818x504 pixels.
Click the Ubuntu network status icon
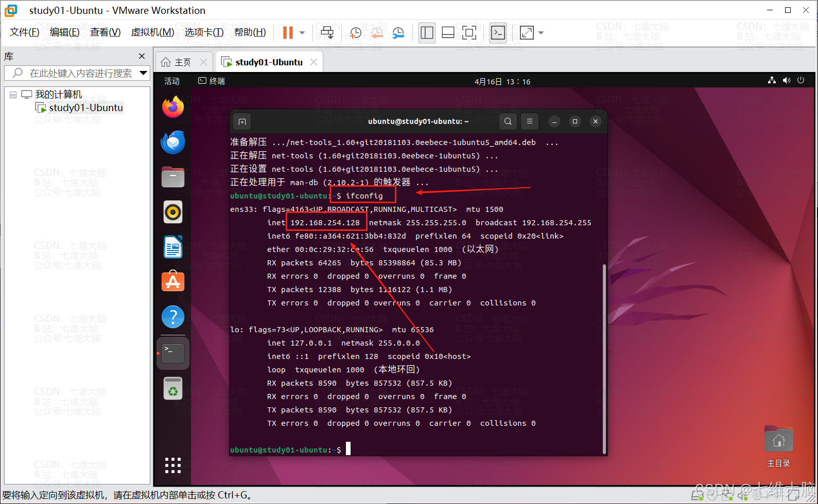click(772, 80)
